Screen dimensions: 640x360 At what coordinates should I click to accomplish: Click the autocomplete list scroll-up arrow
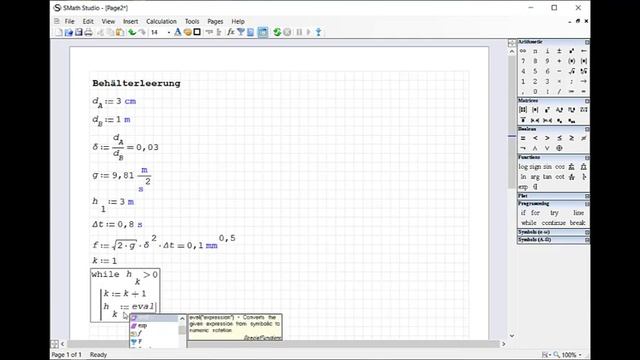(x=182, y=319)
